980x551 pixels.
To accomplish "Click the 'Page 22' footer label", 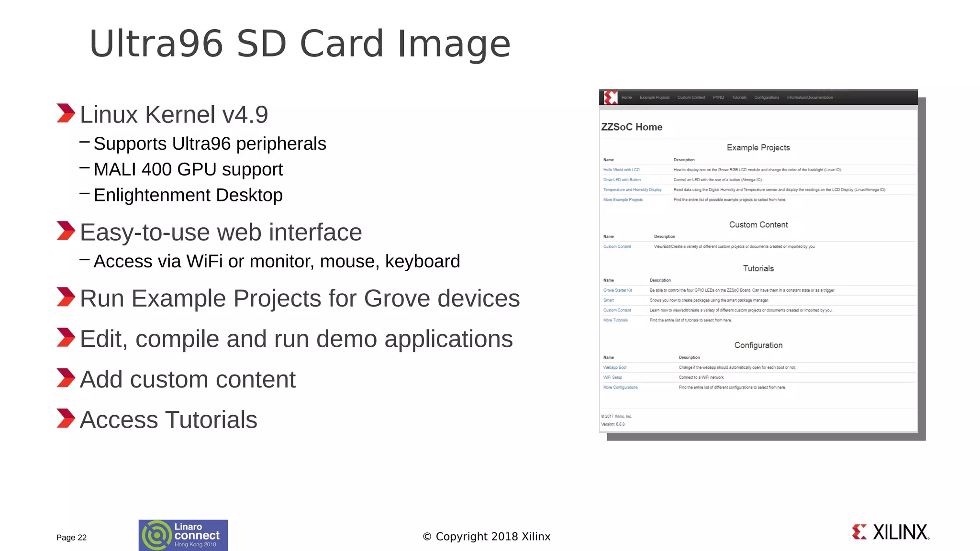I will pos(71,538).
